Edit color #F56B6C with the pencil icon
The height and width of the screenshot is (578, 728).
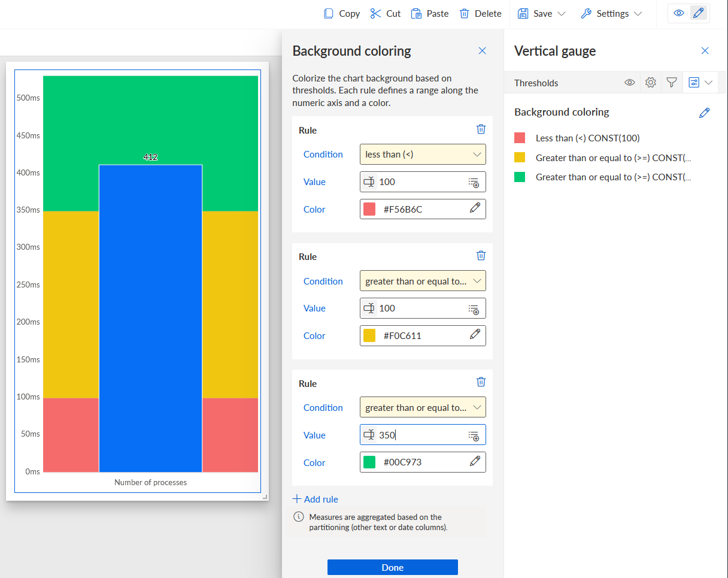(x=475, y=208)
